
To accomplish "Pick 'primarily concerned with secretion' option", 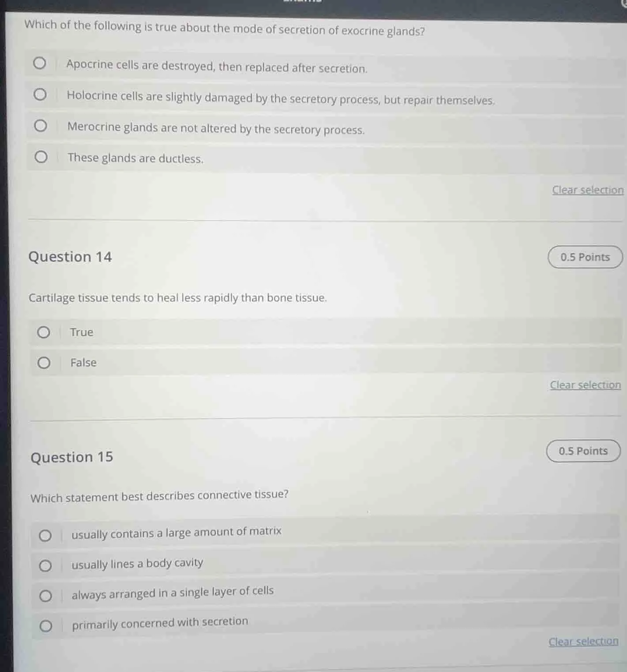I will tap(45, 625).
